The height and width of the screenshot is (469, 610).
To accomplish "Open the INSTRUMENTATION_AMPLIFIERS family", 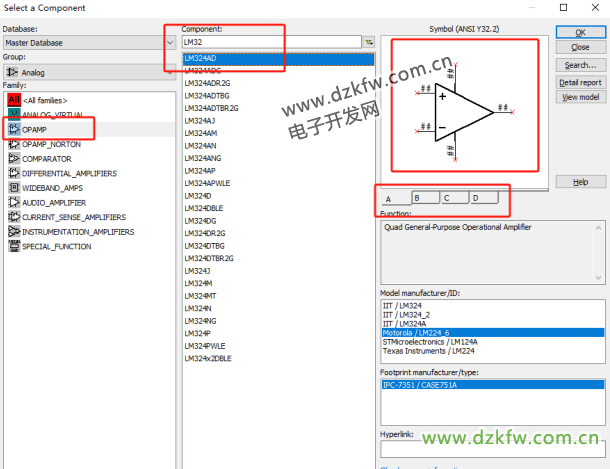I will click(14, 231).
